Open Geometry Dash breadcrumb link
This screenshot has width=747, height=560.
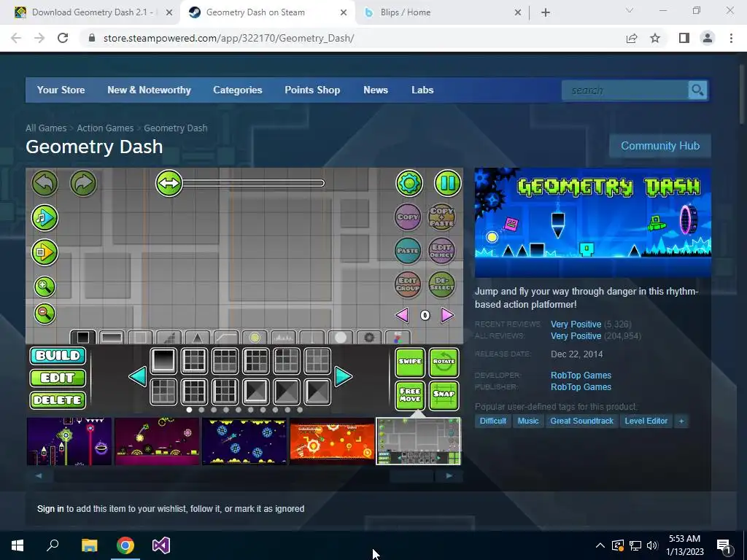(x=175, y=128)
